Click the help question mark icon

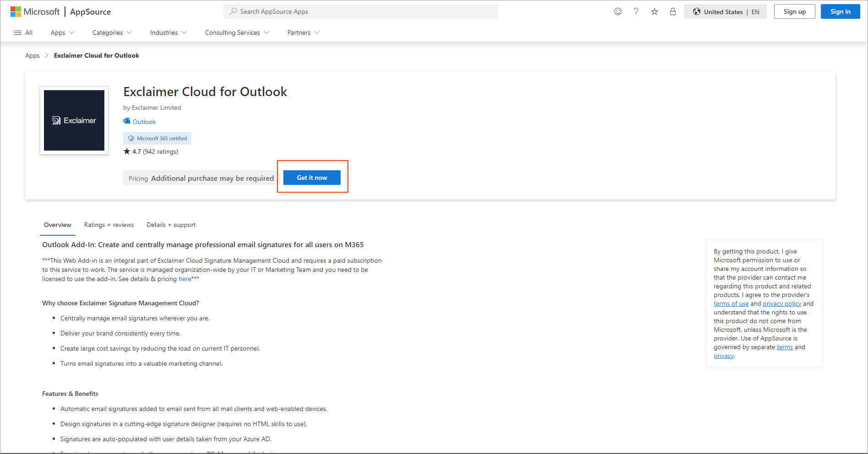pos(636,11)
